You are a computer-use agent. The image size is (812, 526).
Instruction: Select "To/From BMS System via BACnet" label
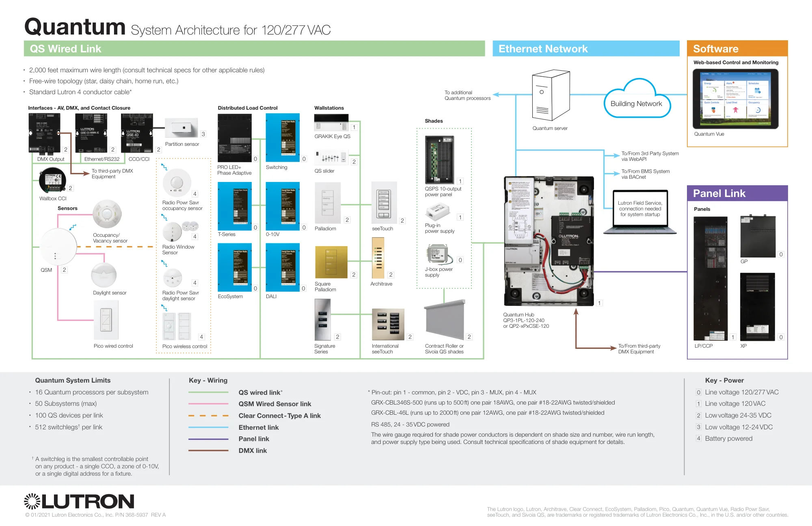click(646, 174)
